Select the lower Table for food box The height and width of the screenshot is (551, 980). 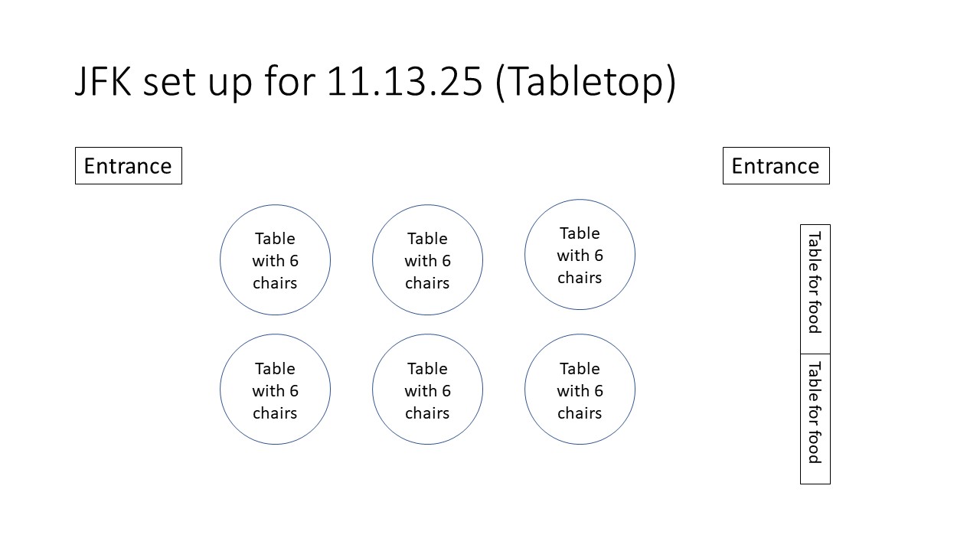[x=815, y=419]
